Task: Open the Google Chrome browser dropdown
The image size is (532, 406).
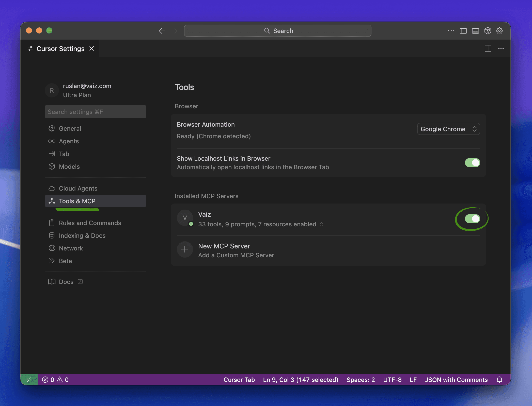Action: [448, 129]
